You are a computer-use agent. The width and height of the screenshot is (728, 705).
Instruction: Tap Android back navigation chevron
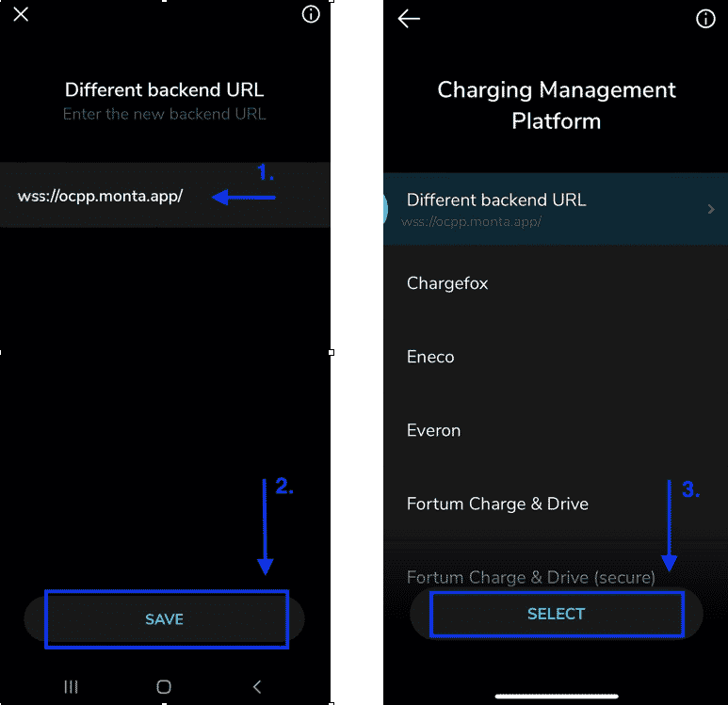(x=257, y=686)
